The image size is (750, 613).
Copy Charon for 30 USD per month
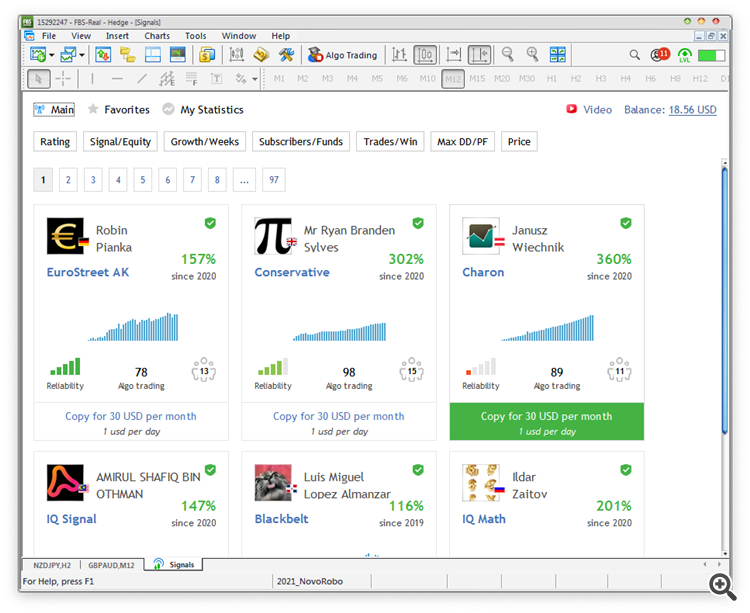[x=547, y=421]
